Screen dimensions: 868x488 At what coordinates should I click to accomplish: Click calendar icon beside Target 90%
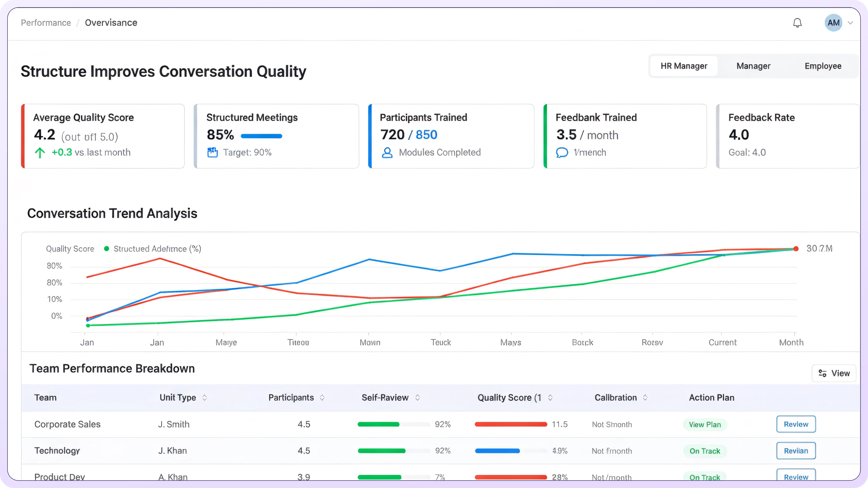pyautogui.click(x=212, y=152)
